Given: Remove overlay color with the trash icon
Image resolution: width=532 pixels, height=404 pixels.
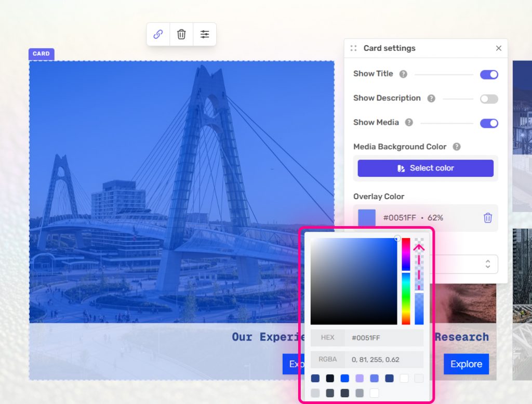Looking at the screenshot, I should (487, 218).
